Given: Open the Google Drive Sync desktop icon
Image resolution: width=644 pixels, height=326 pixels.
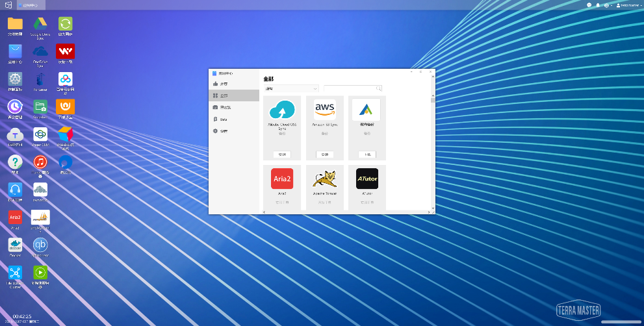Looking at the screenshot, I should point(40,24).
